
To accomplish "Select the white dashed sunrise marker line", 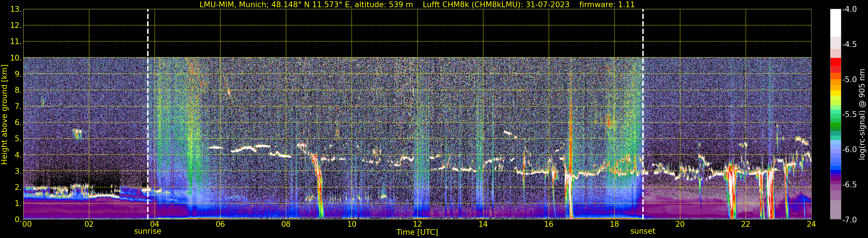I will (148, 114).
